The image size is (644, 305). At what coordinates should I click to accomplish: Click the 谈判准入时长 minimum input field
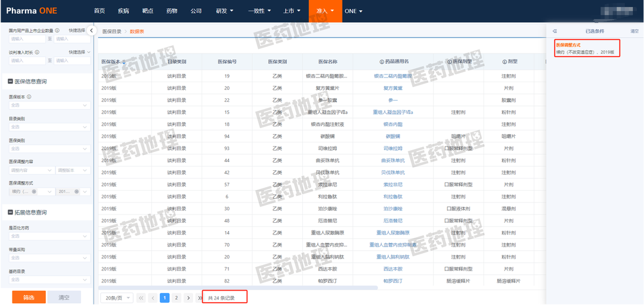click(27, 61)
